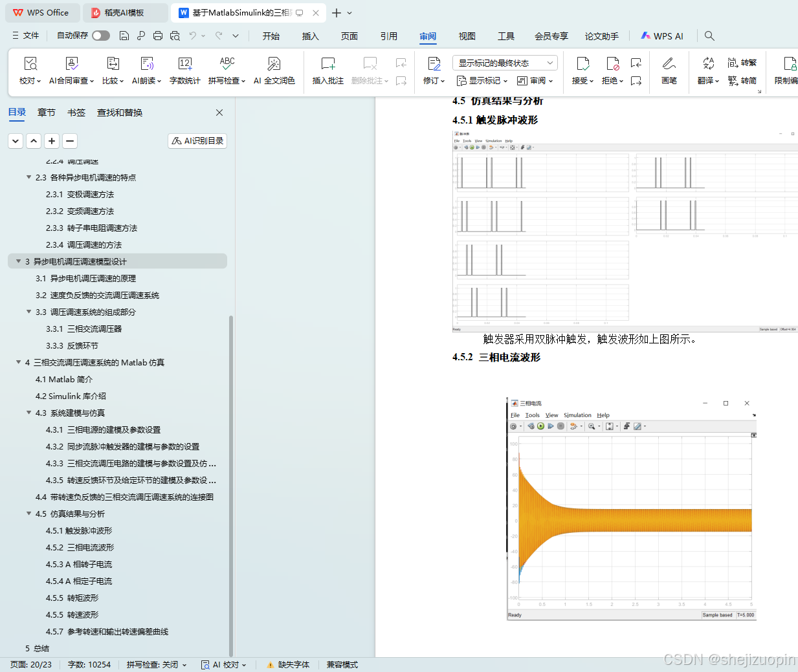Collapse the 3 异步电机调压调速模型设计 node
The height and width of the screenshot is (672, 798).
click(x=18, y=261)
